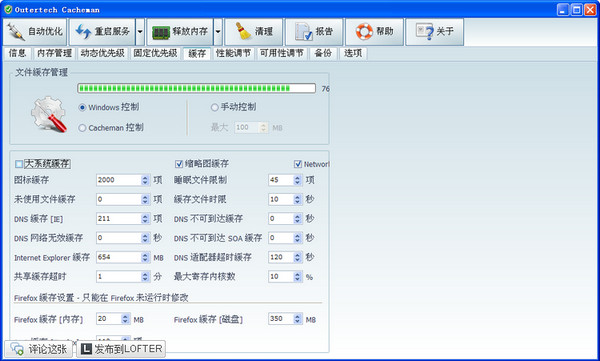Switch to the 备份 tab
Image resolution: width=600 pixels, height=361 pixels.
click(x=323, y=53)
